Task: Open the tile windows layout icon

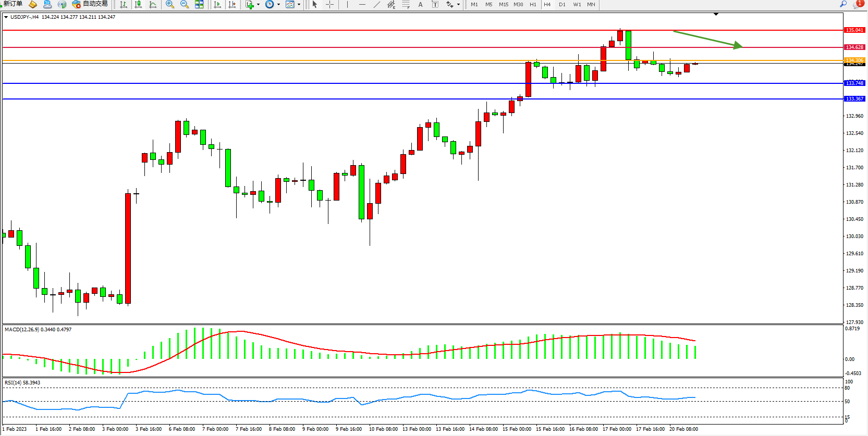Action: point(199,4)
